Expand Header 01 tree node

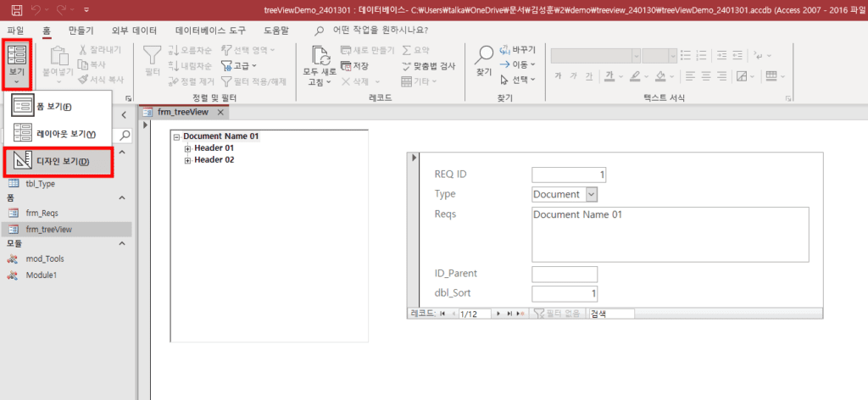187,148
